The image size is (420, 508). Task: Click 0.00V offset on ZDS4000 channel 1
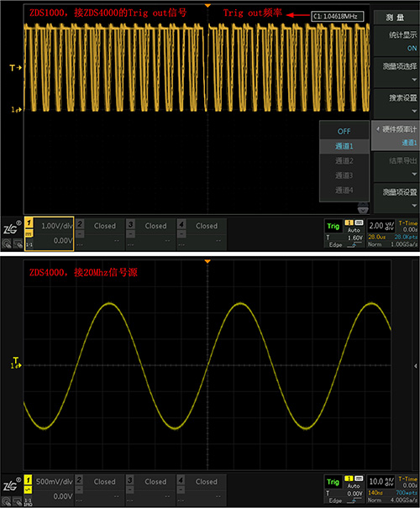pos(63,496)
